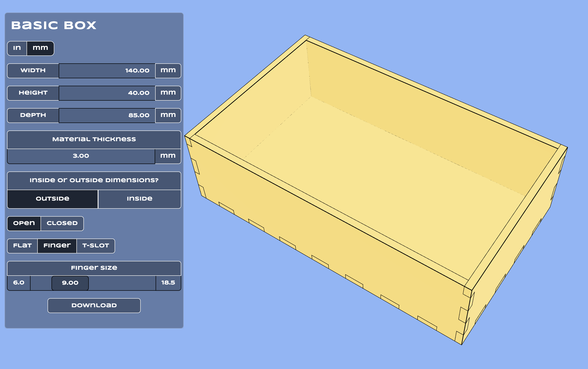This screenshot has width=588, height=369.
Task: Click the mm unit label beside Width
Action: 168,71
